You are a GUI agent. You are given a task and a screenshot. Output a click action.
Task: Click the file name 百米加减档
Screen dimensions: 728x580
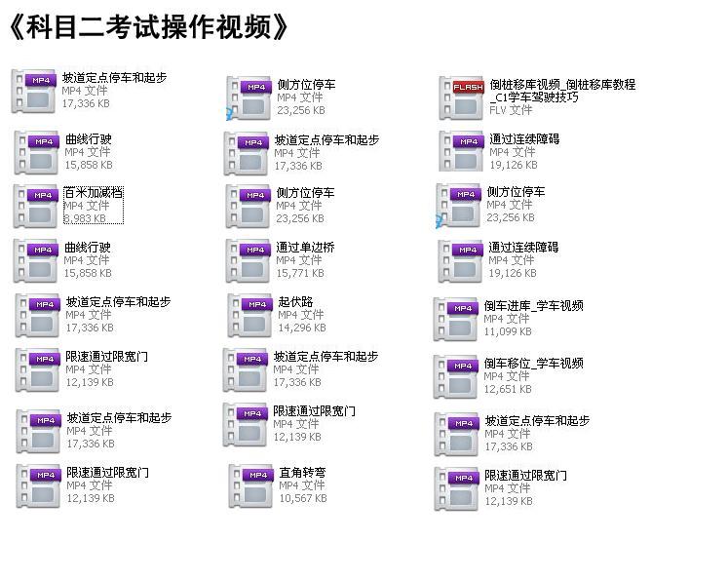(x=94, y=192)
